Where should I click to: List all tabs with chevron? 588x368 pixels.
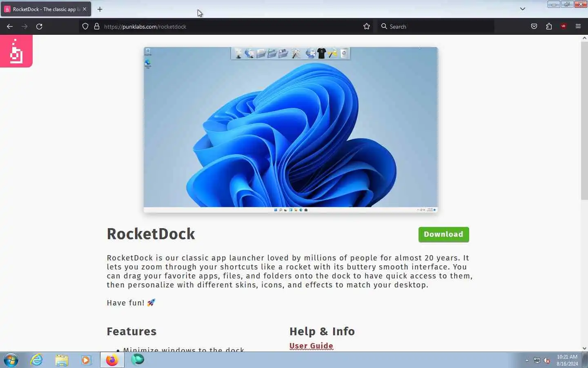522,9
